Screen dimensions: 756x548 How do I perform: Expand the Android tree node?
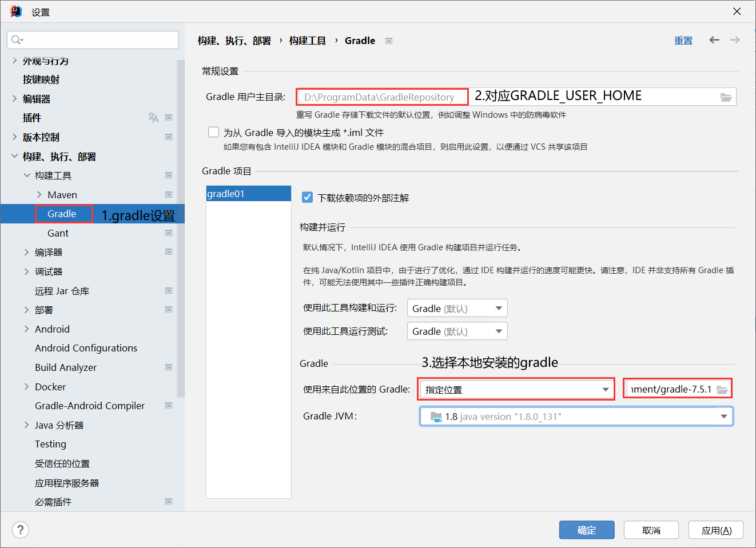click(27, 329)
